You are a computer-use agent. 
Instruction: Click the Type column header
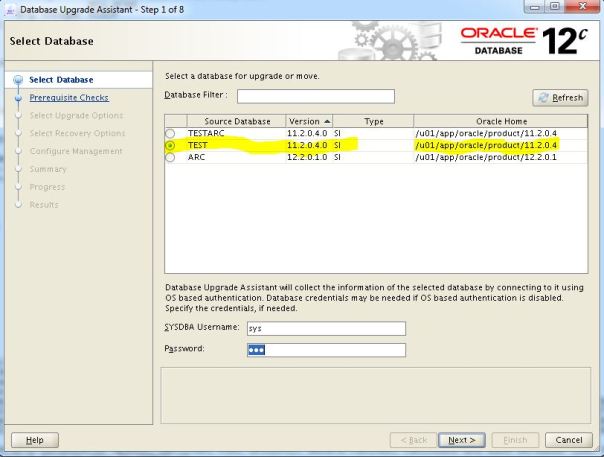tap(373, 121)
